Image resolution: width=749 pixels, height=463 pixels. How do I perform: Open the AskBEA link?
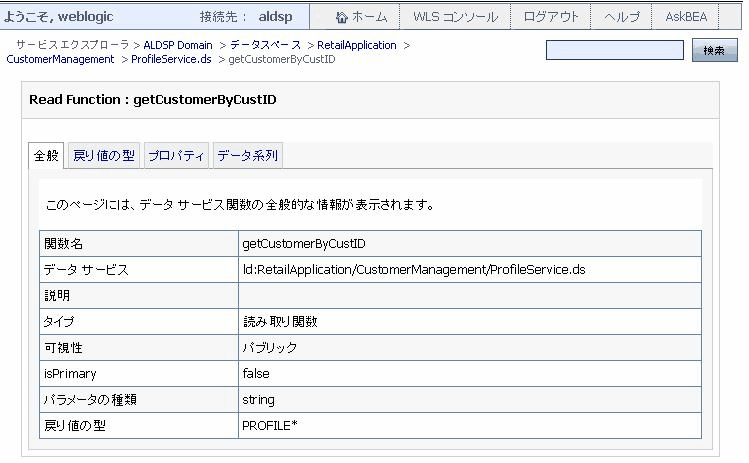tap(686, 17)
